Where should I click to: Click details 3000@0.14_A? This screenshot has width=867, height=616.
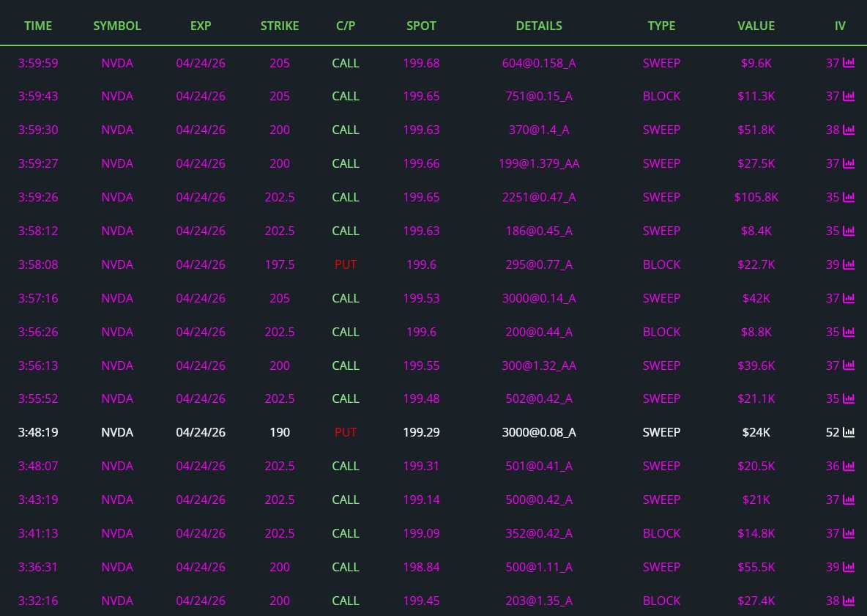[539, 299]
